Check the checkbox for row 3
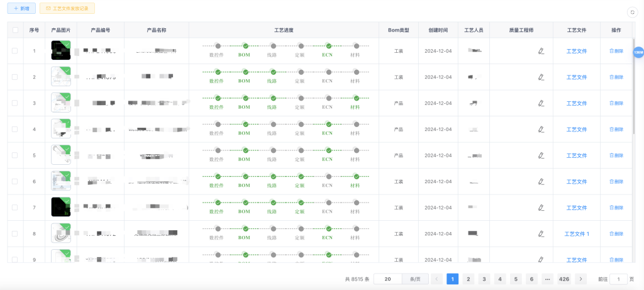644x290 pixels. pyautogui.click(x=15, y=103)
